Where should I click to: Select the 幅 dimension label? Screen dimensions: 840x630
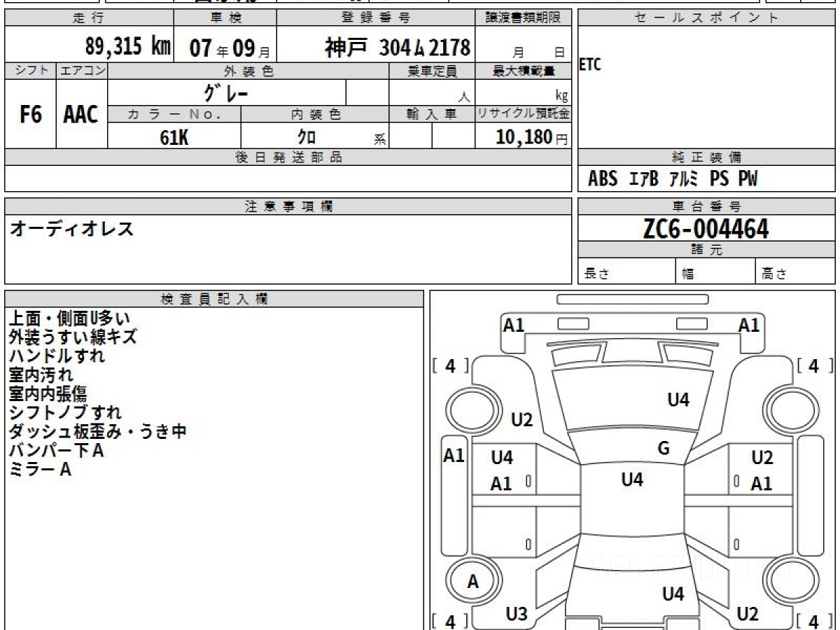(x=688, y=274)
